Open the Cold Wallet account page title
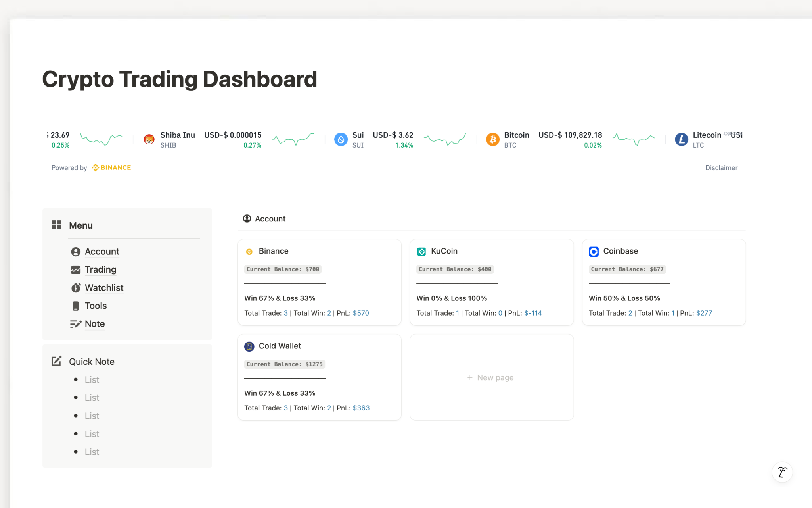This screenshot has height=508, width=812. (280, 346)
